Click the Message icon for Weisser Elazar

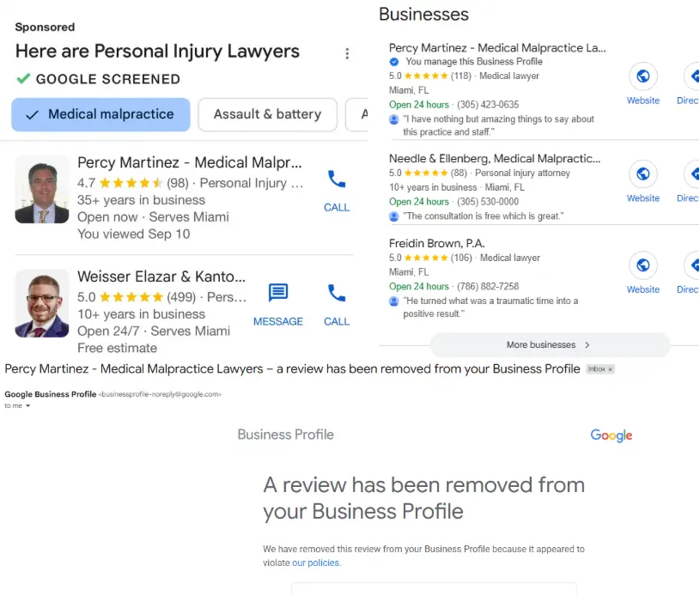(278, 294)
